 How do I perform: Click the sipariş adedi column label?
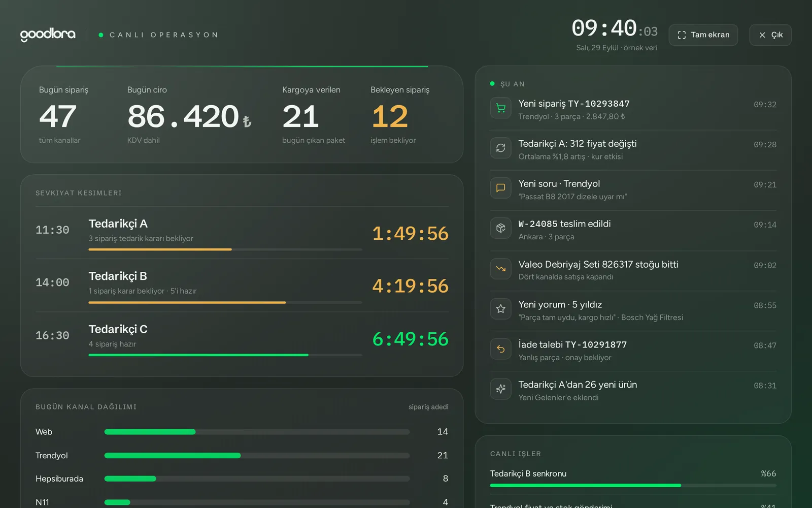coord(428,407)
